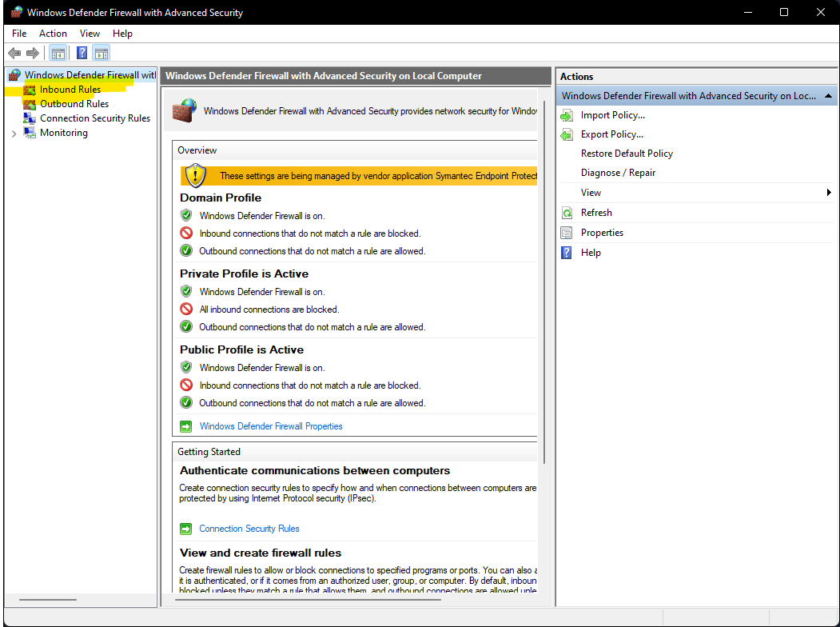
Task: Click 'View and create firewall rules' heading
Action: click(261, 553)
